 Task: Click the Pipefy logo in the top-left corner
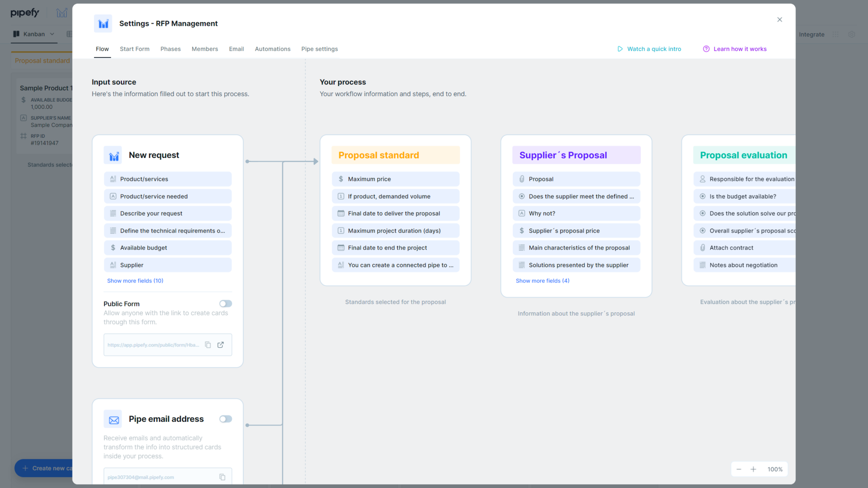(25, 12)
